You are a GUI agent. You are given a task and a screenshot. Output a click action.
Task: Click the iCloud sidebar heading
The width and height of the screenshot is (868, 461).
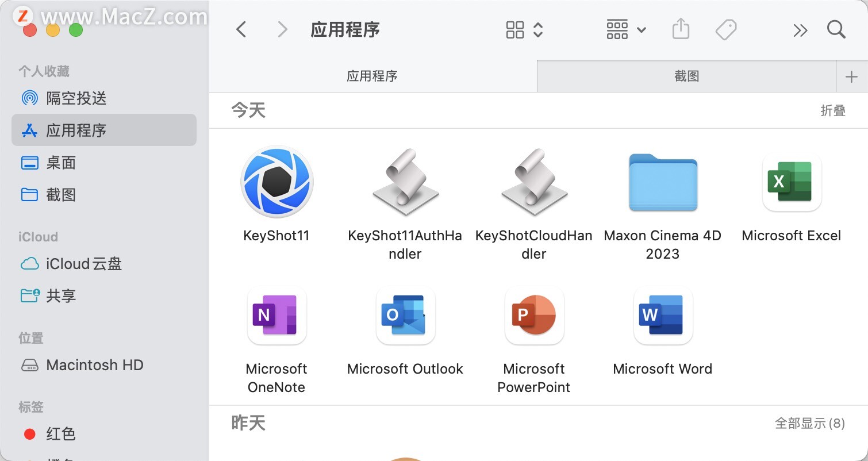coord(38,237)
